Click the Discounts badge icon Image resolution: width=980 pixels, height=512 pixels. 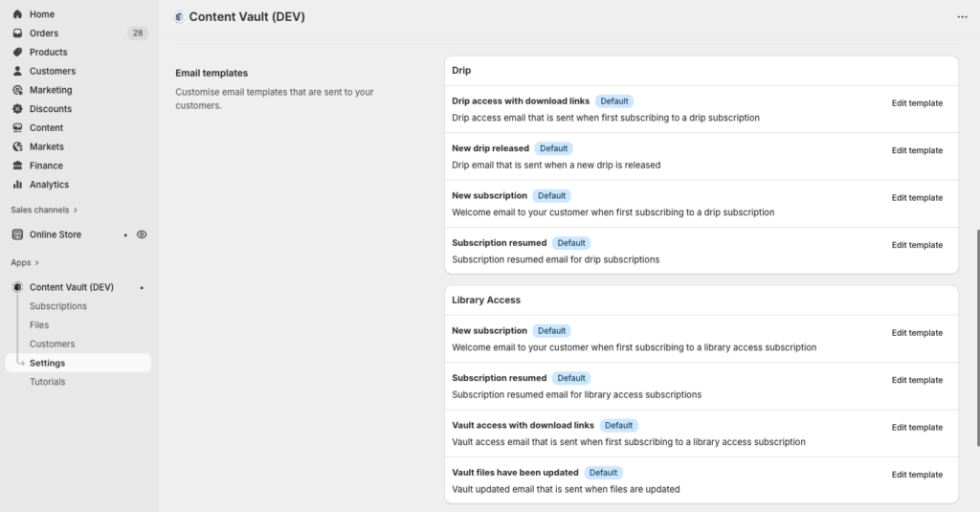(x=17, y=109)
